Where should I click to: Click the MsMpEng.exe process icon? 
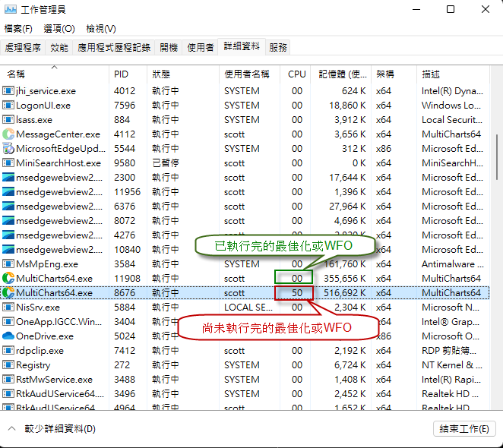click(8, 264)
